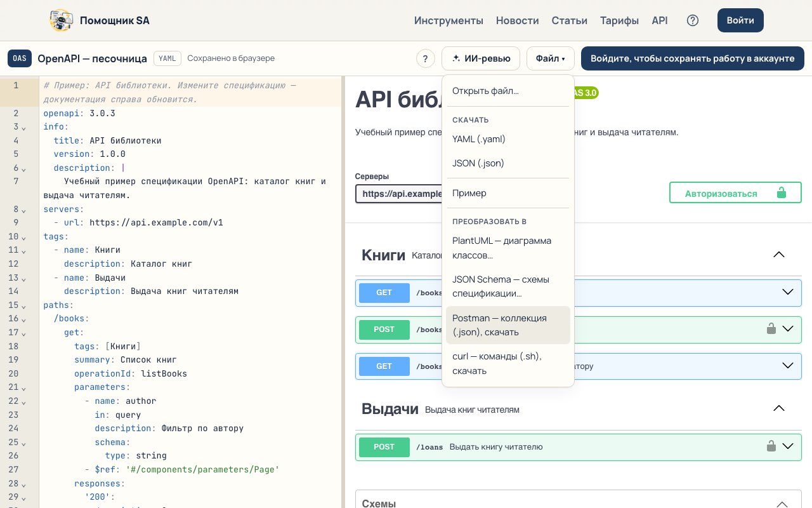812x508 pixels.
Task: Open the API navigation link
Action: pos(660,20)
